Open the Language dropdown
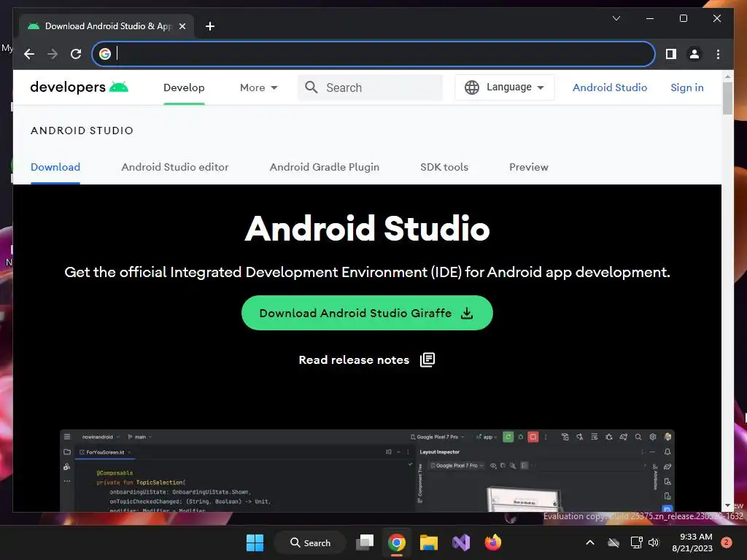This screenshot has height=560, width=747. pos(505,87)
